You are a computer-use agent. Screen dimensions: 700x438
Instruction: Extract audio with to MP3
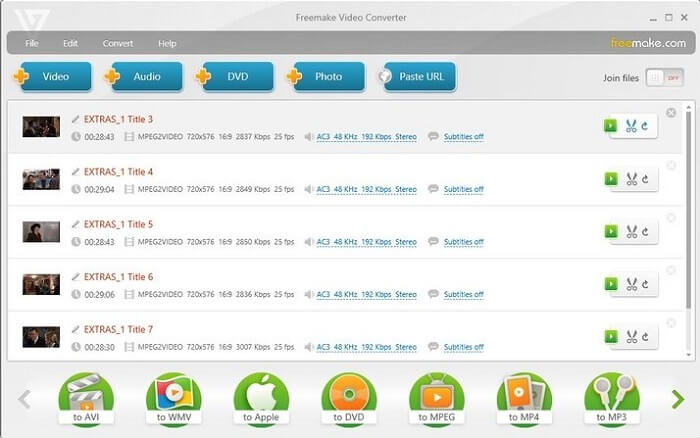pyautogui.click(x=612, y=400)
